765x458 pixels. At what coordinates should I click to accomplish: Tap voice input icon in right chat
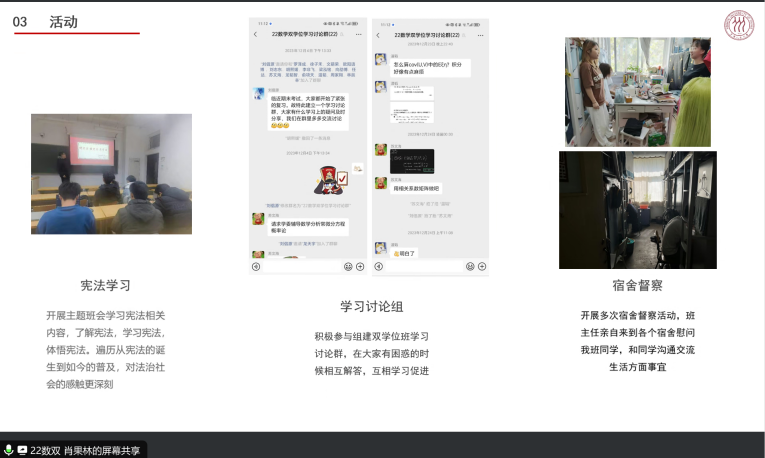click(379, 267)
